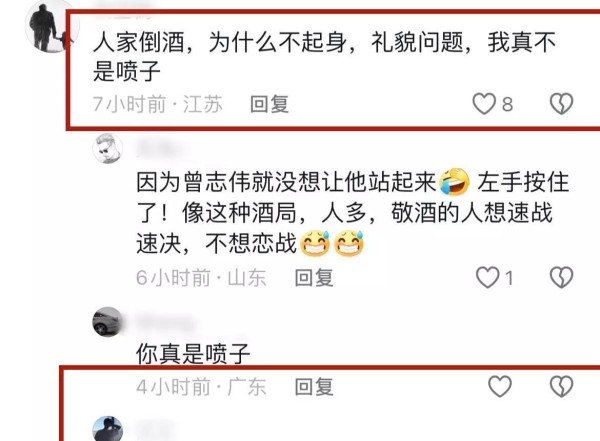Open blurred username beside sketch-face avatar
Viewport: 600px width, 441px height.
coord(160,149)
